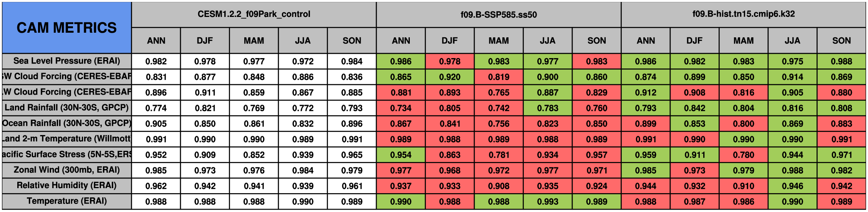The width and height of the screenshot is (868, 212).
Task: Click the Sea Level Pressure (ERAI) row label
Action: click(x=66, y=61)
